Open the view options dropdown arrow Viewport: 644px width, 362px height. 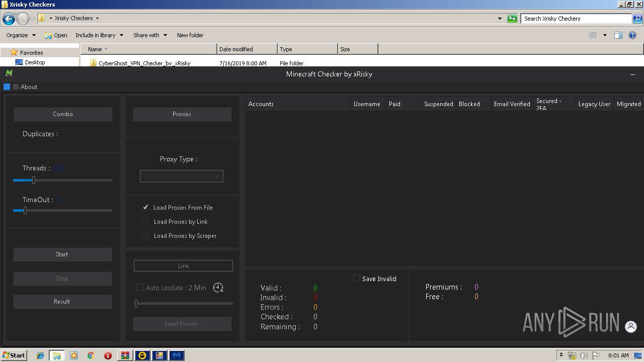click(x=605, y=35)
